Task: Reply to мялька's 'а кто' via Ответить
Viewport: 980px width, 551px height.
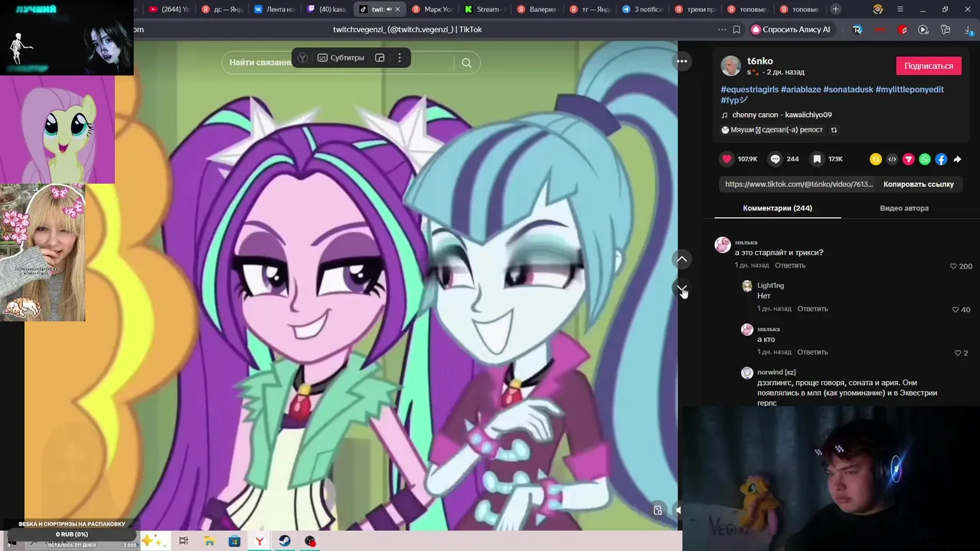Action: tap(812, 353)
